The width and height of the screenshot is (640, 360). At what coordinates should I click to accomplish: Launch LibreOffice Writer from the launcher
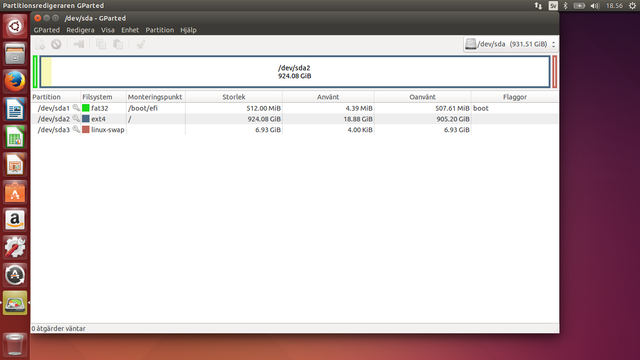click(15, 109)
